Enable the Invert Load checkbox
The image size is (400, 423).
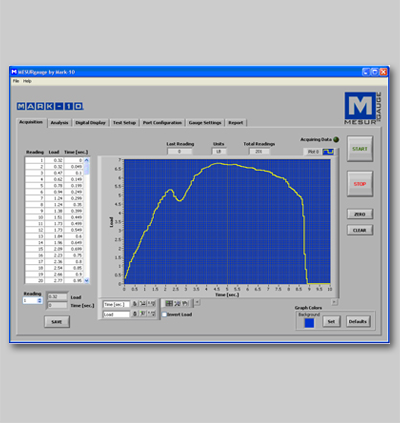click(x=164, y=314)
